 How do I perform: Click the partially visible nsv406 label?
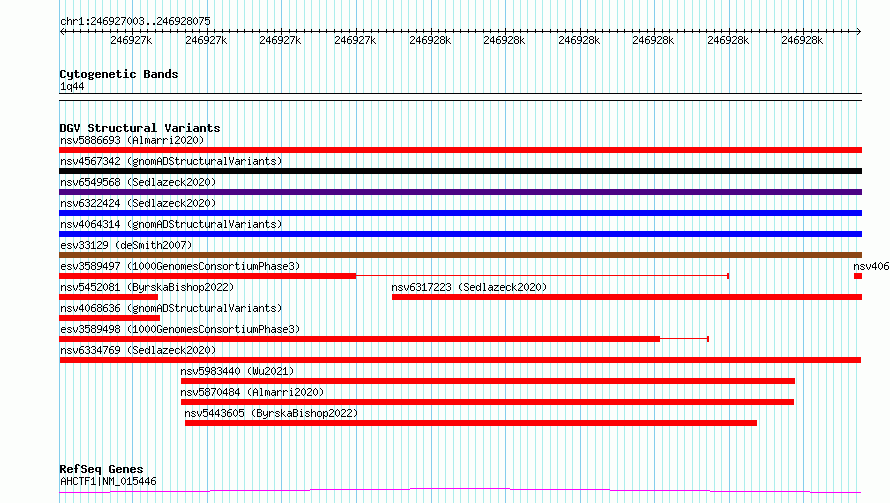(871, 266)
